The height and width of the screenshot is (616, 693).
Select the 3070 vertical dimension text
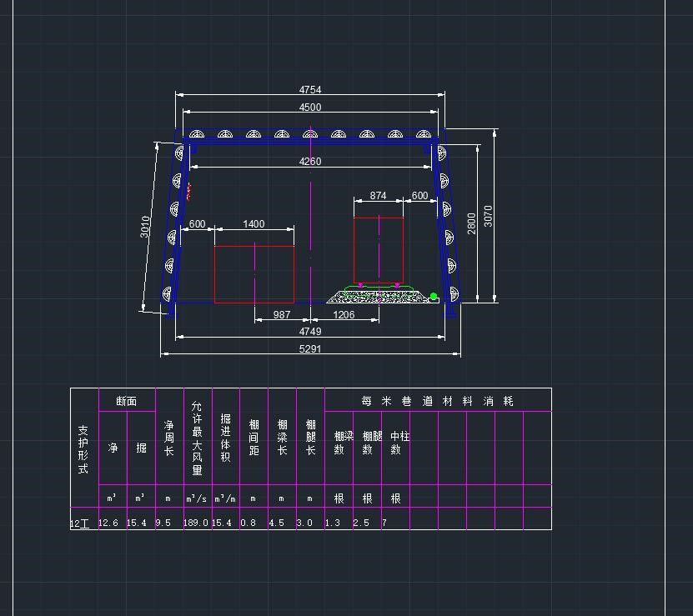click(x=489, y=216)
